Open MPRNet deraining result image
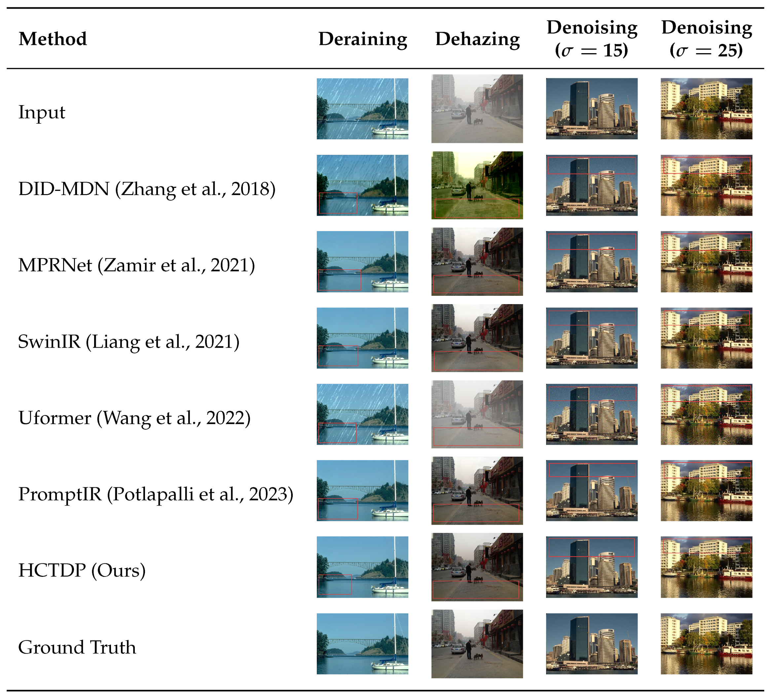Viewport: 773px width, 700px height. (362, 262)
